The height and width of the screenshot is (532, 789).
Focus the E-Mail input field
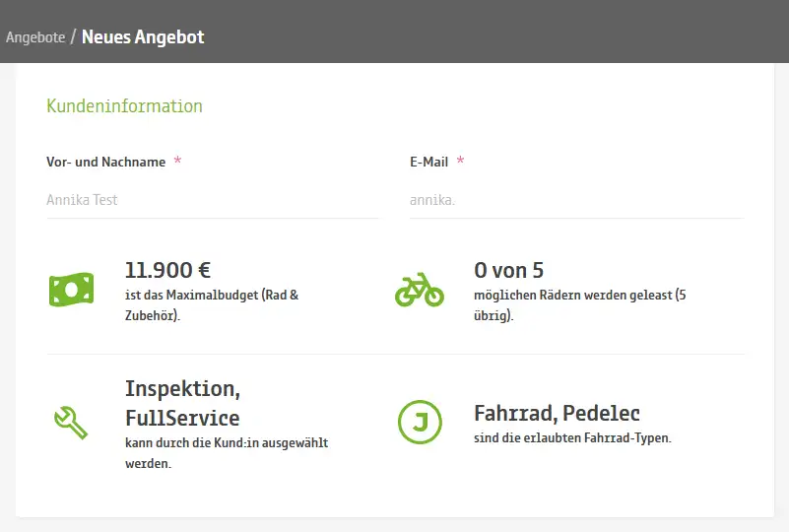575,200
